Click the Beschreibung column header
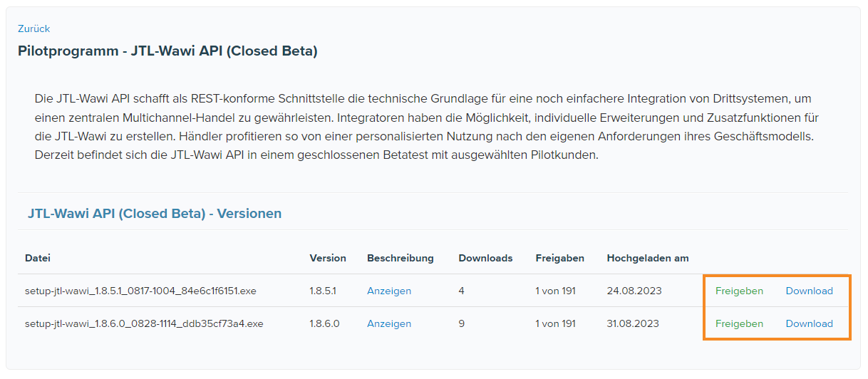Screen dimensions: 868x379 click(x=401, y=258)
